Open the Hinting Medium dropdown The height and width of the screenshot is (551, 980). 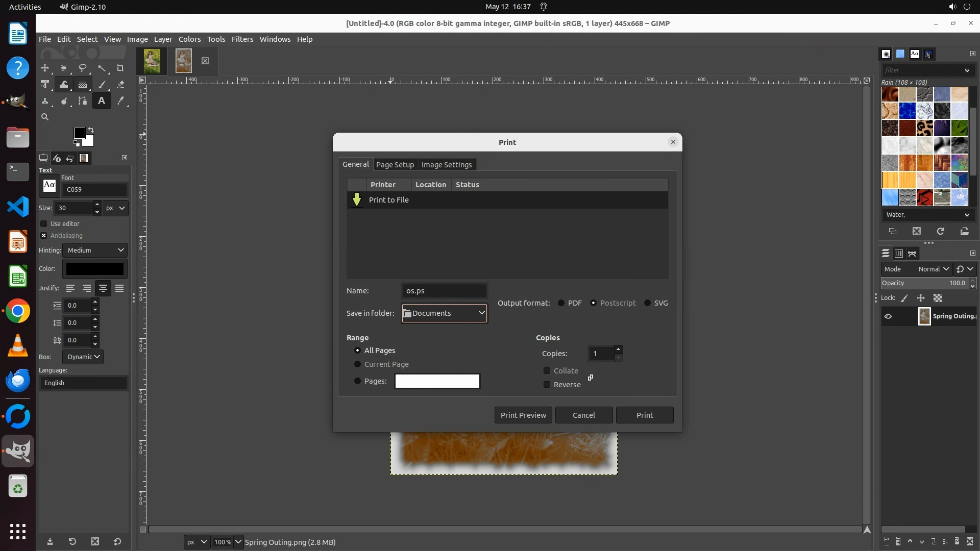click(x=95, y=251)
